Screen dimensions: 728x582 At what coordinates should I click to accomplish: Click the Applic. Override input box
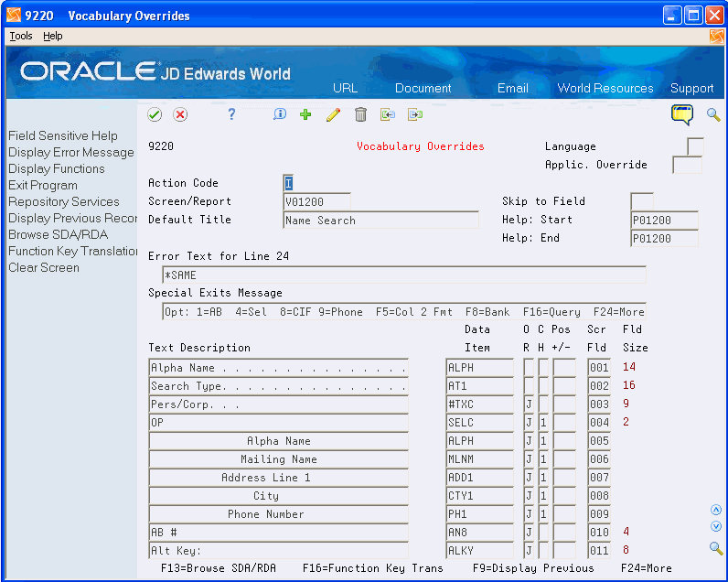click(x=687, y=165)
